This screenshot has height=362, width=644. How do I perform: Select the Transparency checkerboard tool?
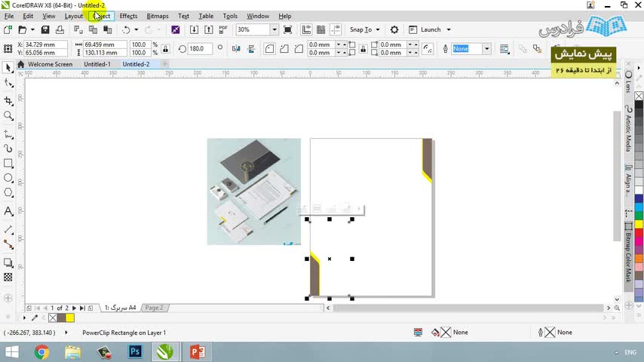(x=8, y=278)
